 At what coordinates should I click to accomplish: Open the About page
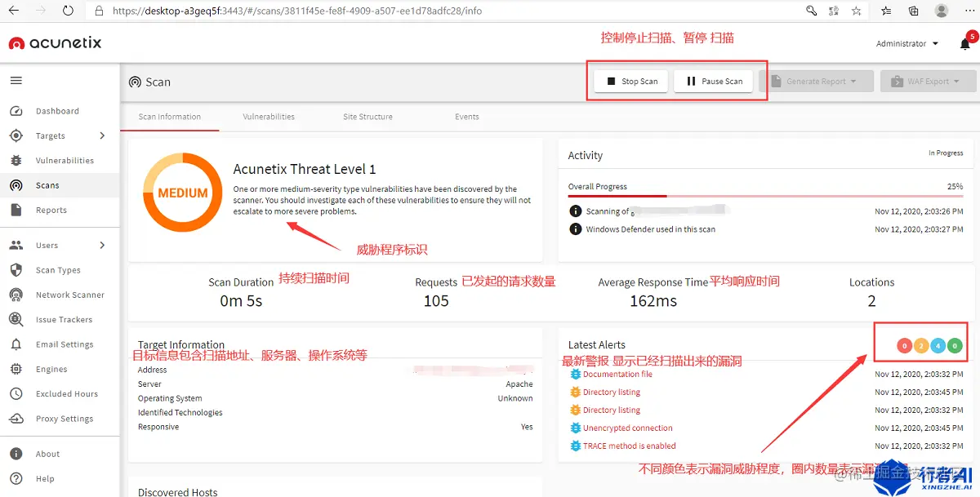pyautogui.click(x=47, y=455)
